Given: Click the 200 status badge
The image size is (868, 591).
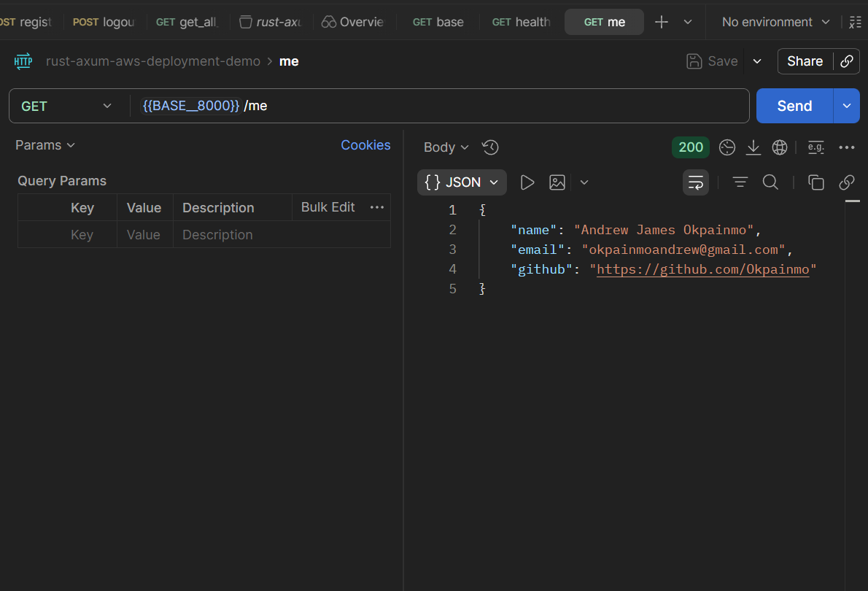Looking at the screenshot, I should coord(690,147).
